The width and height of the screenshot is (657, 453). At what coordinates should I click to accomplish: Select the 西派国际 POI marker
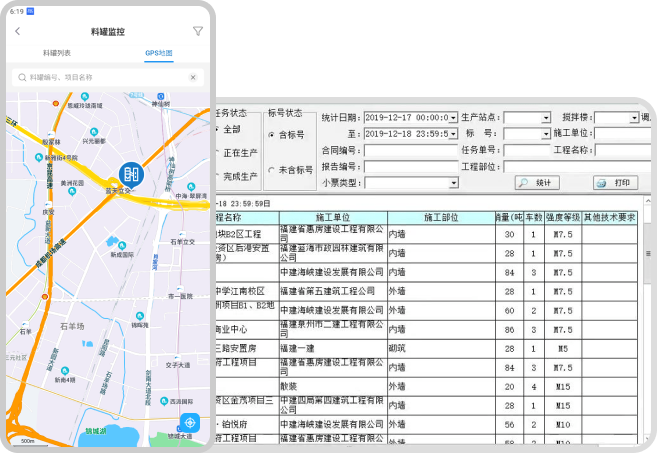tap(164, 401)
